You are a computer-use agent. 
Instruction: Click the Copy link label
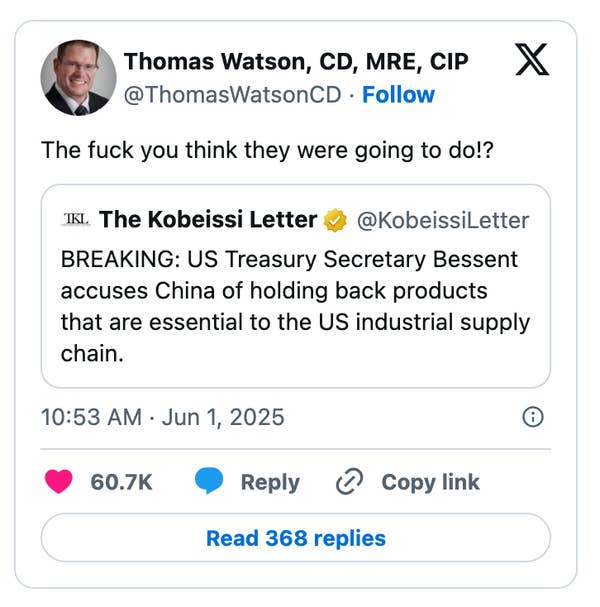pos(430,482)
